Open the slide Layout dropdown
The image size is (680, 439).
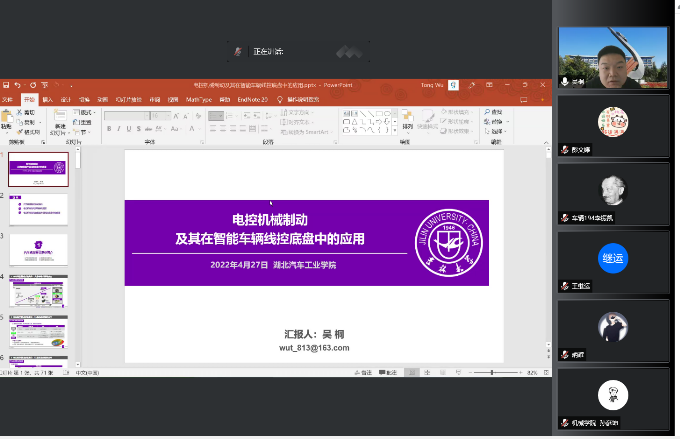(83, 112)
